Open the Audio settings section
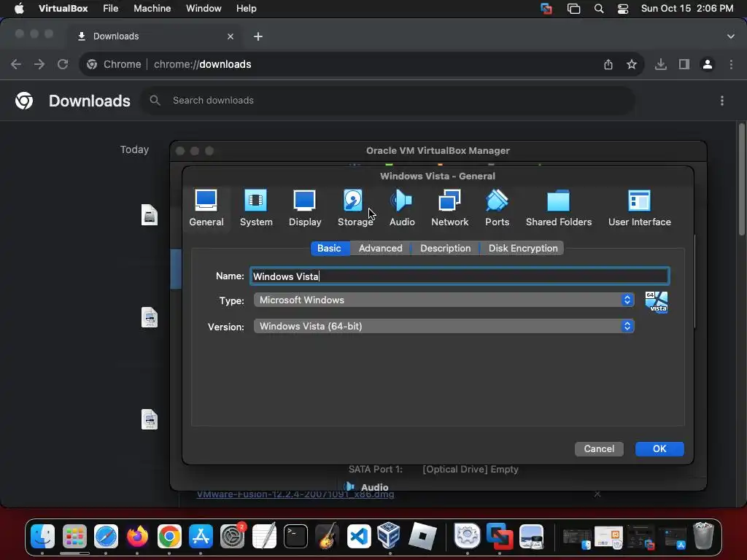 click(x=402, y=208)
